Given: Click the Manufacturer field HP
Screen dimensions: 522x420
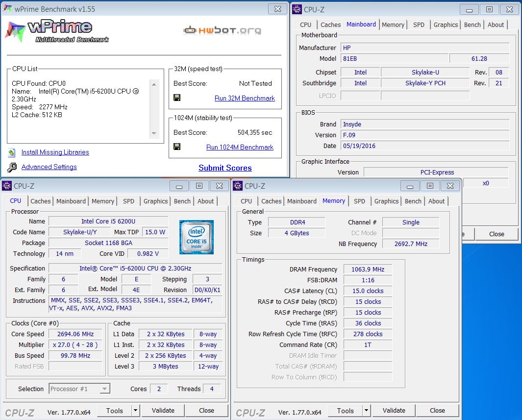Looking at the screenshot, I should point(425,48).
